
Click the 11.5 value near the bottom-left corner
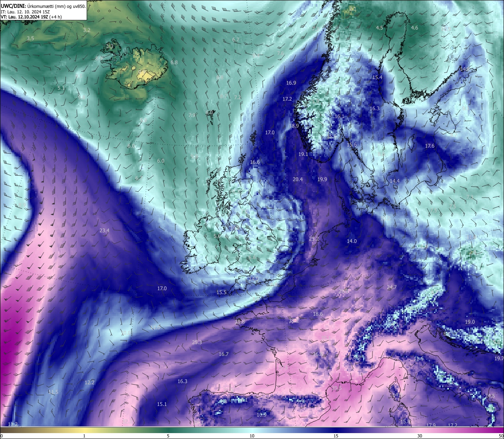point(53,392)
